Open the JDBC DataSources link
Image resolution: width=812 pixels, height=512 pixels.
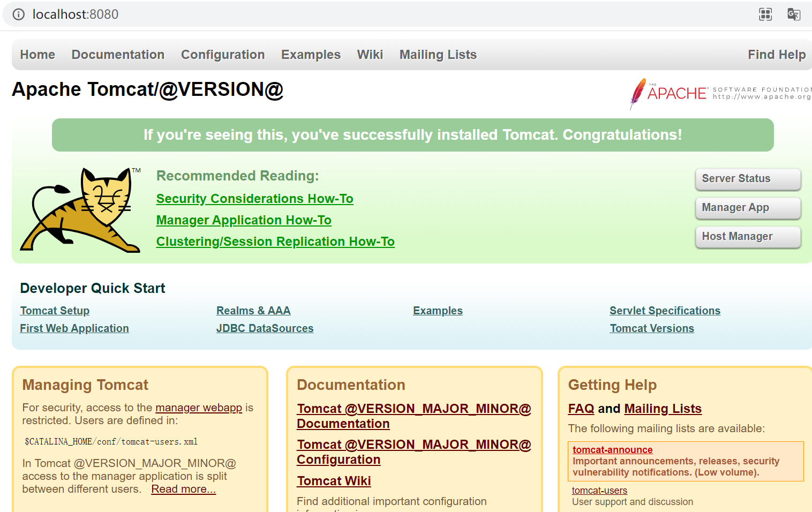click(x=265, y=328)
